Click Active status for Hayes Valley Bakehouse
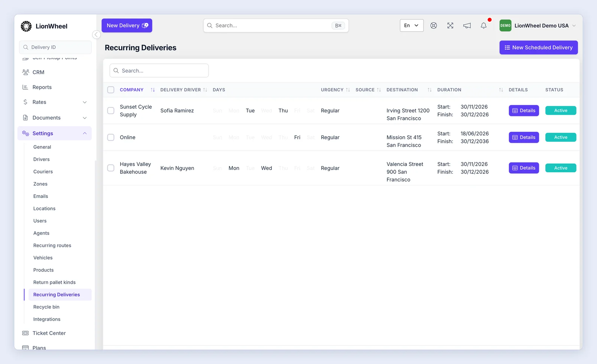 click(x=561, y=168)
